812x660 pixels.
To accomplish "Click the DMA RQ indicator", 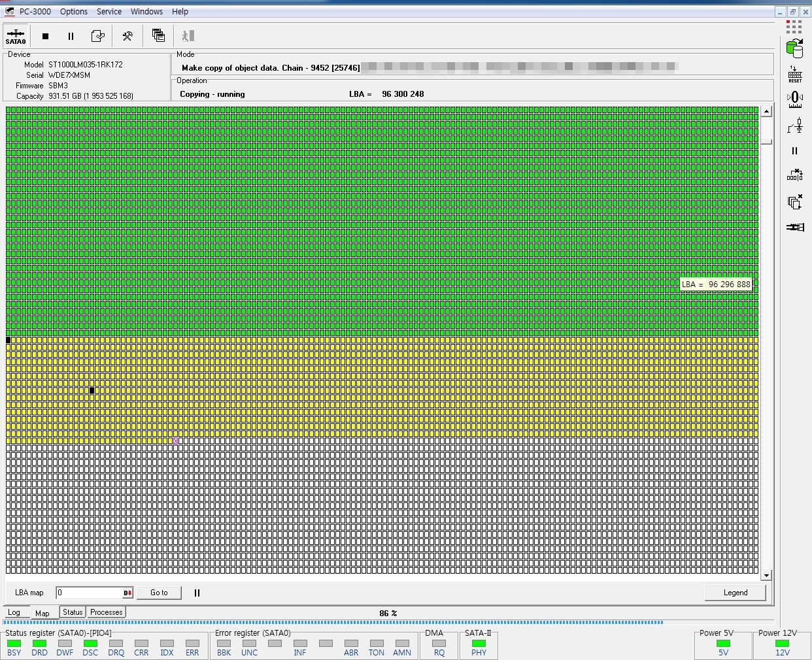I will click(439, 644).
